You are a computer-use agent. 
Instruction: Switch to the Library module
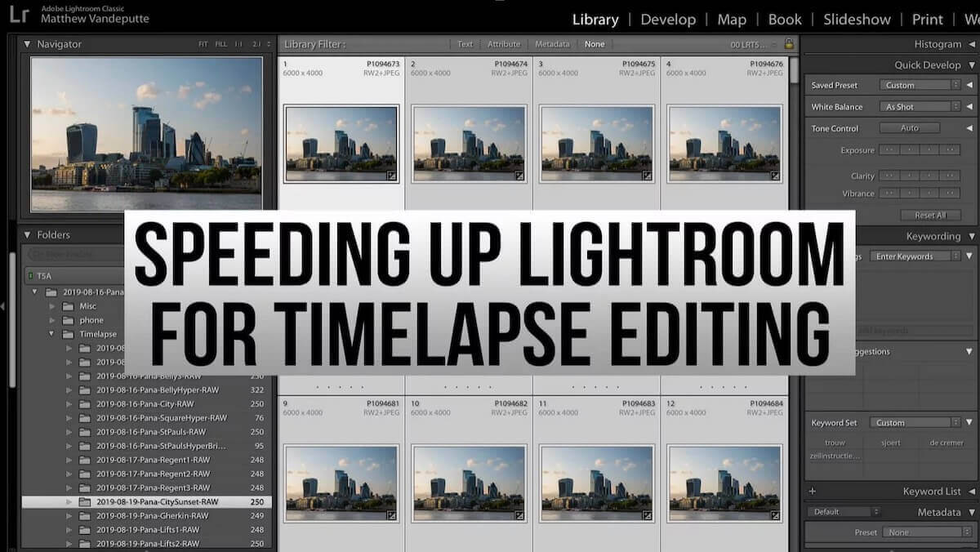tap(595, 20)
